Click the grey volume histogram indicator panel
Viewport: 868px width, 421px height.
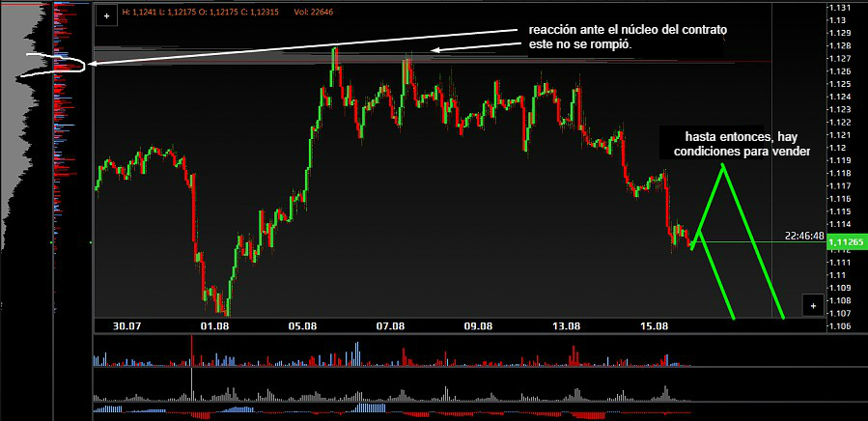[x=386, y=393]
